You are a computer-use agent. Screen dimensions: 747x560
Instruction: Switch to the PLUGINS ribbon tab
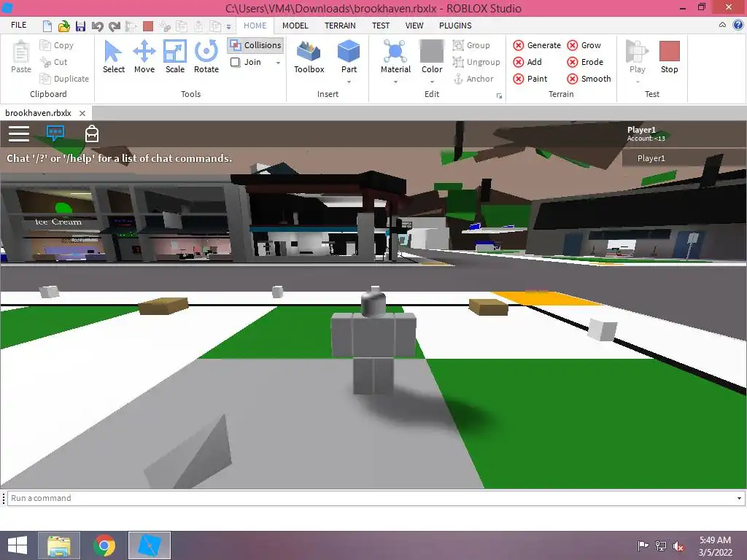pos(455,26)
